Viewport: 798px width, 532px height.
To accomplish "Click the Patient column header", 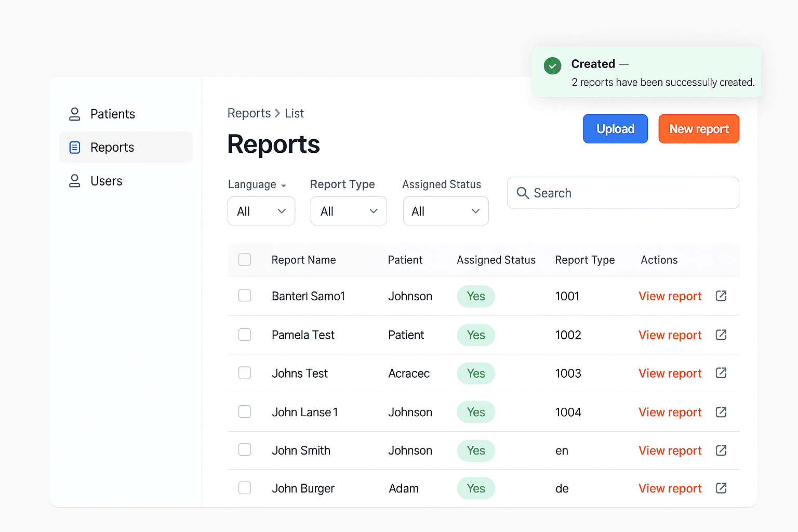I will [405, 260].
